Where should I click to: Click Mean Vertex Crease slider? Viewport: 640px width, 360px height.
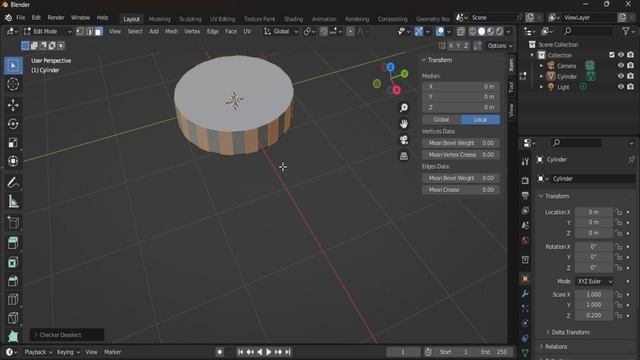pos(461,155)
